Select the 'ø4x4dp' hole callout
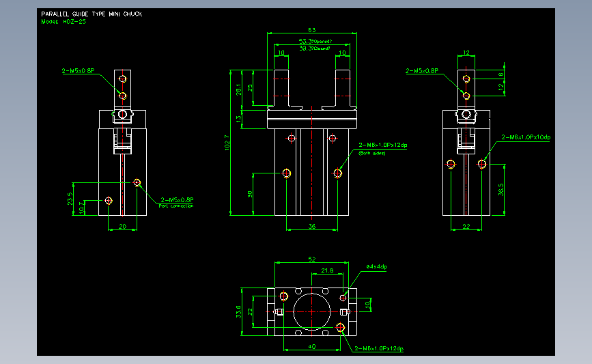The image size is (592, 364). click(376, 266)
